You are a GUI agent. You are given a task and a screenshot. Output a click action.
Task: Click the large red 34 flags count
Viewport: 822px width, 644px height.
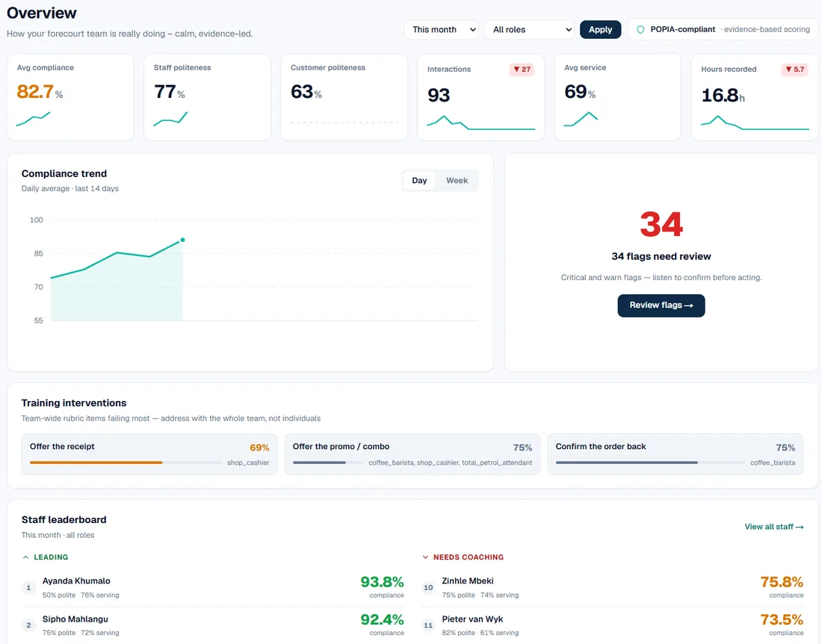(x=661, y=224)
